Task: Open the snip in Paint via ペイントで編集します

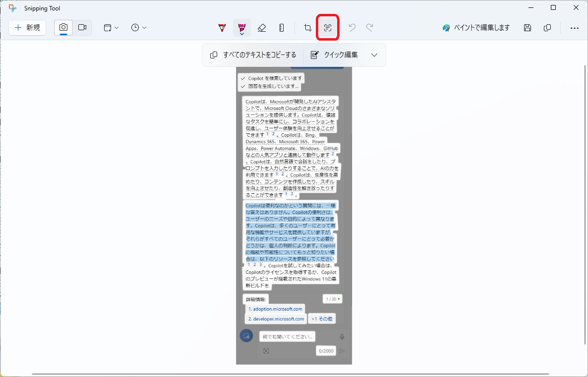Action: (x=475, y=28)
